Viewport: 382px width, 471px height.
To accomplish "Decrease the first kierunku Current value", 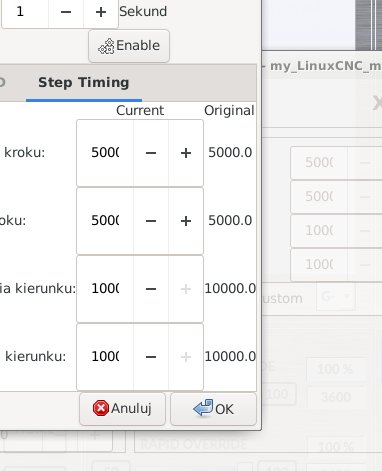I will (x=151, y=289).
